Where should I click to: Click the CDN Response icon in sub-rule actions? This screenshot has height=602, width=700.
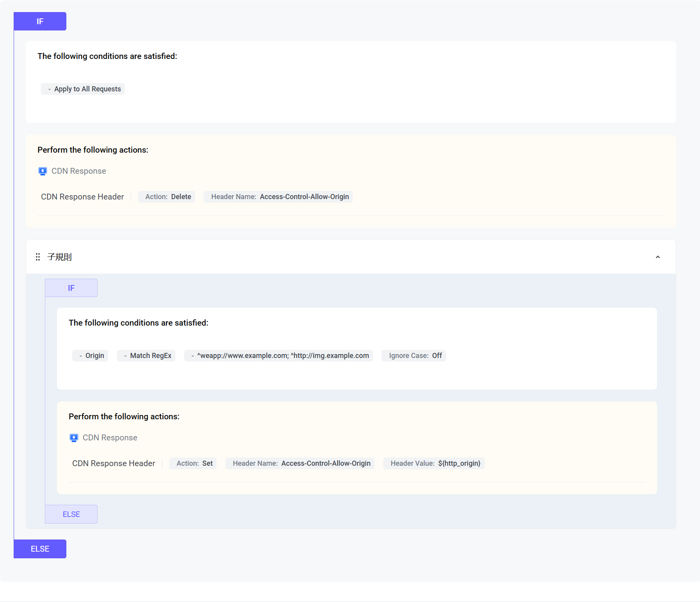(74, 438)
